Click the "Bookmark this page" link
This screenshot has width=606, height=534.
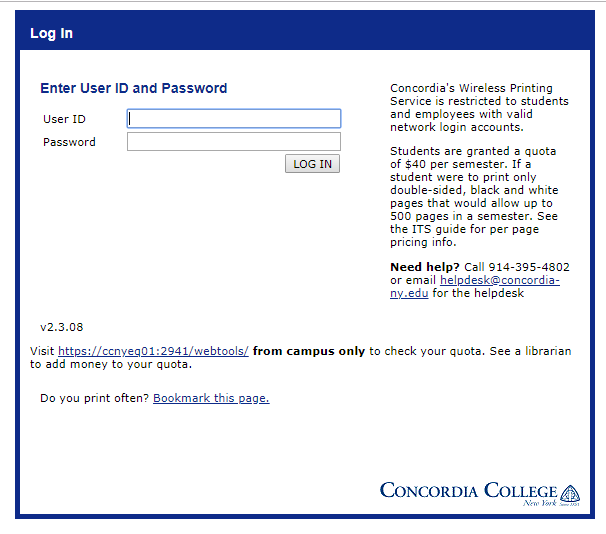(211, 398)
